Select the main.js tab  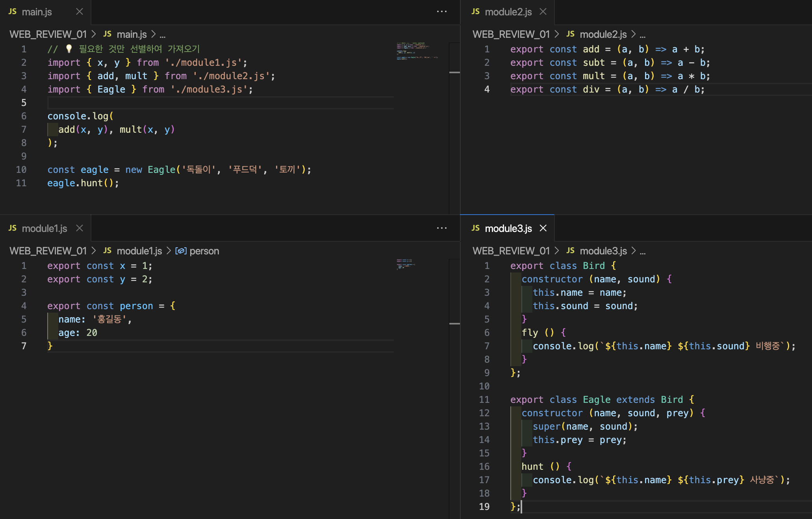[37, 12]
